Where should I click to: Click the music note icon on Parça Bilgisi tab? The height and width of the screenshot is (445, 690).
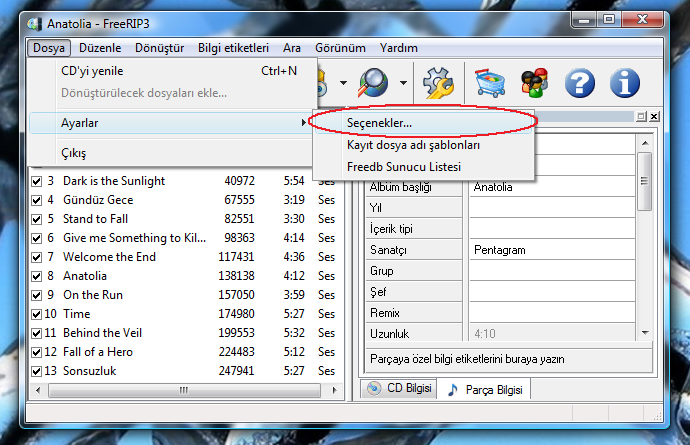point(453,390)
